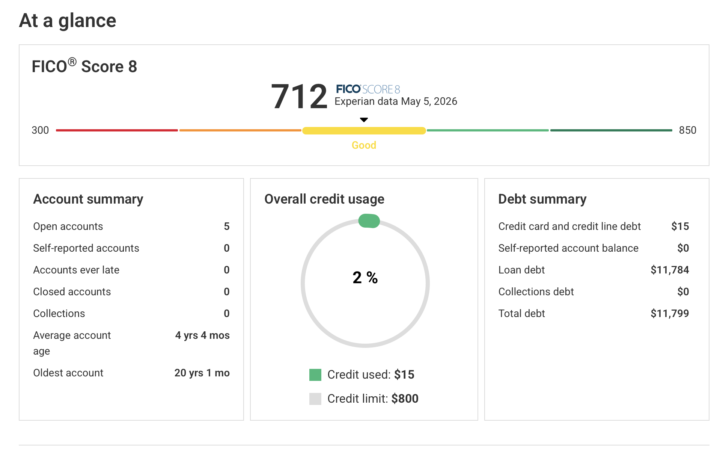Click the Average account age label
Image resolution: width=720 pixels, height=450 pixels.
(x=72, y=343)
